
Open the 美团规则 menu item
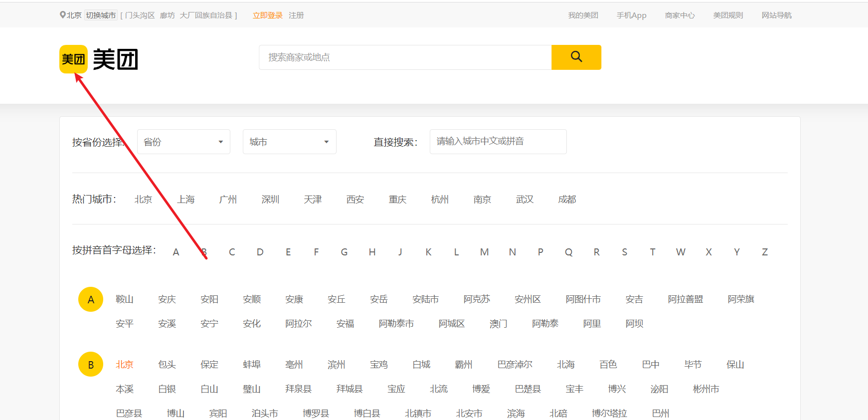click(728, 15)
